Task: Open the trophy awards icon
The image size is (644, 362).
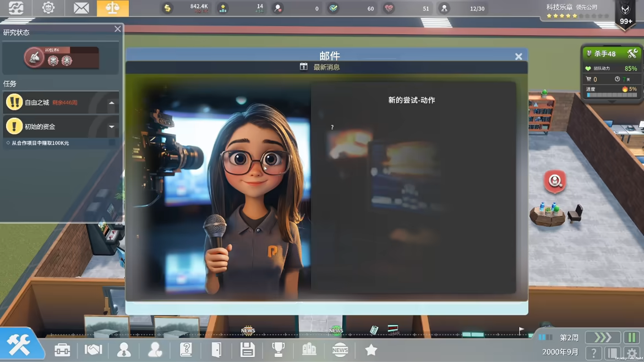Action: tap(278, 350)
